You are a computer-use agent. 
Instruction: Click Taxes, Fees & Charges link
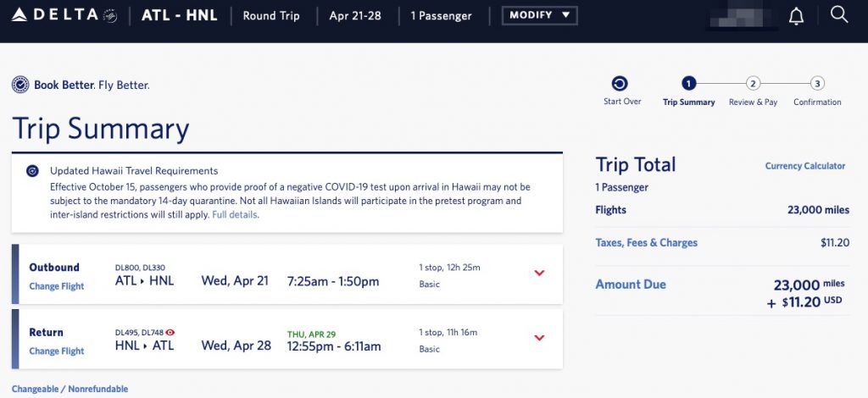647,243
